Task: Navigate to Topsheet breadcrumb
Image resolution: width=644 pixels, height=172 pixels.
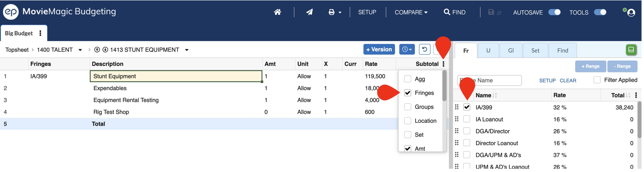Action: coord(17,50)
